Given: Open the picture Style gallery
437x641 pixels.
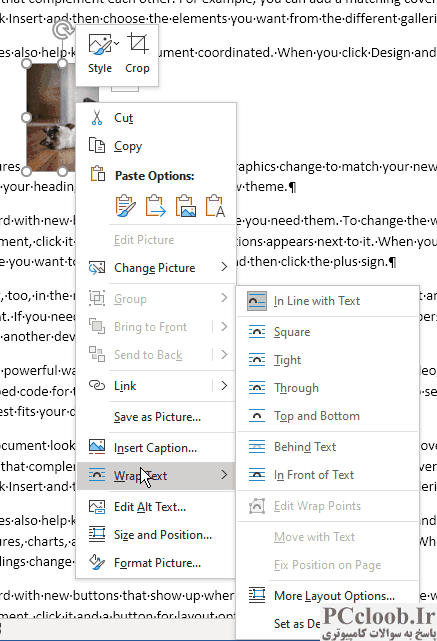Looking at the screenshot, I should pyautogui.click(x=100, y=54).
